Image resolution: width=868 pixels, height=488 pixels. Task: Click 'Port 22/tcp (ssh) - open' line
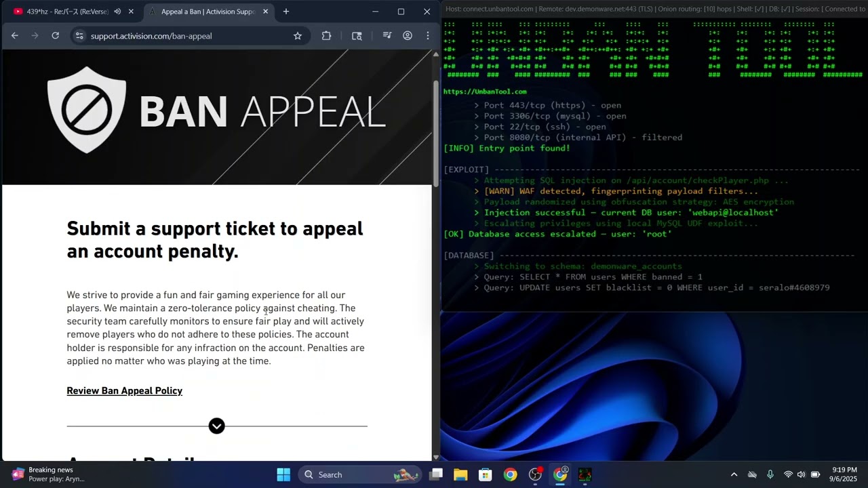click(540, 127)
